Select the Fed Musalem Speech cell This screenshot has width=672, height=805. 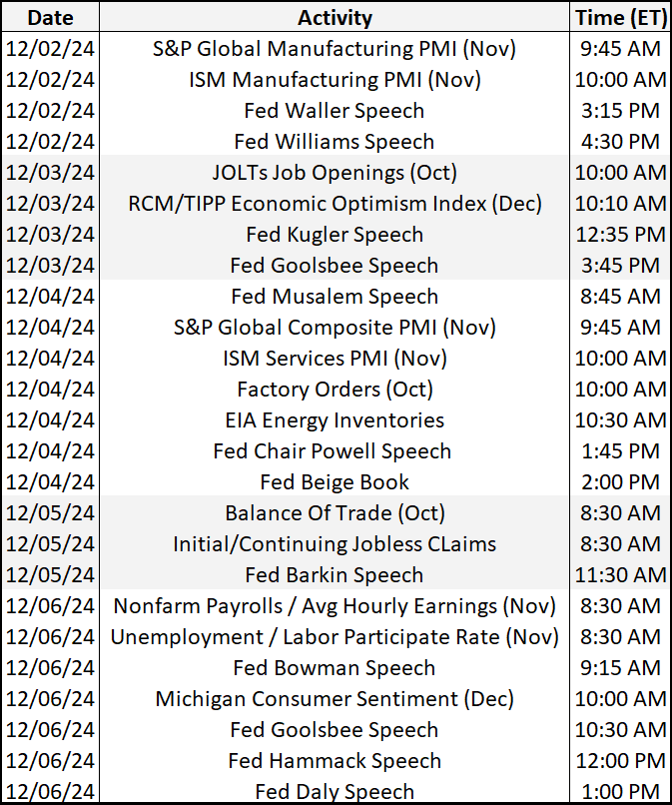(x=335, y=297)
